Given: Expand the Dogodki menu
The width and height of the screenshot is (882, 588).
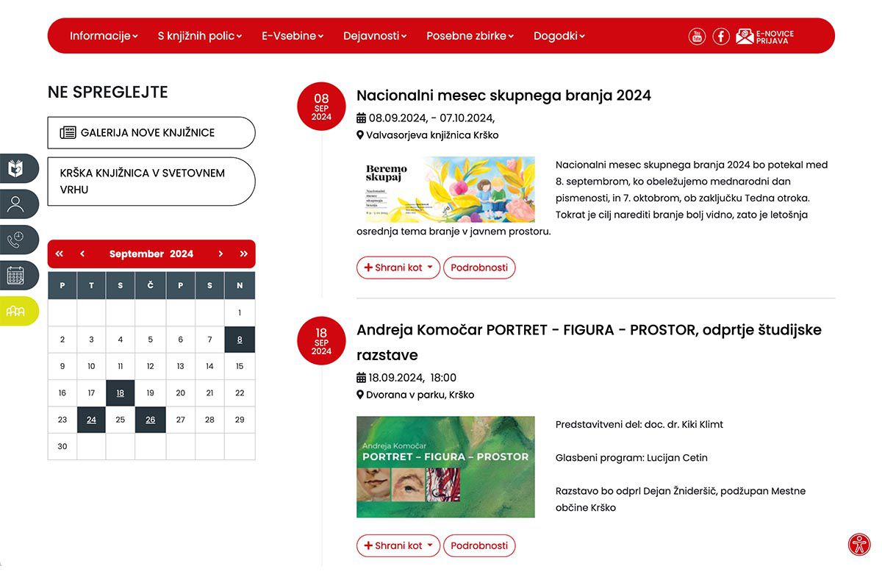Looking at the screenshot, I should (x=559, y=36).
